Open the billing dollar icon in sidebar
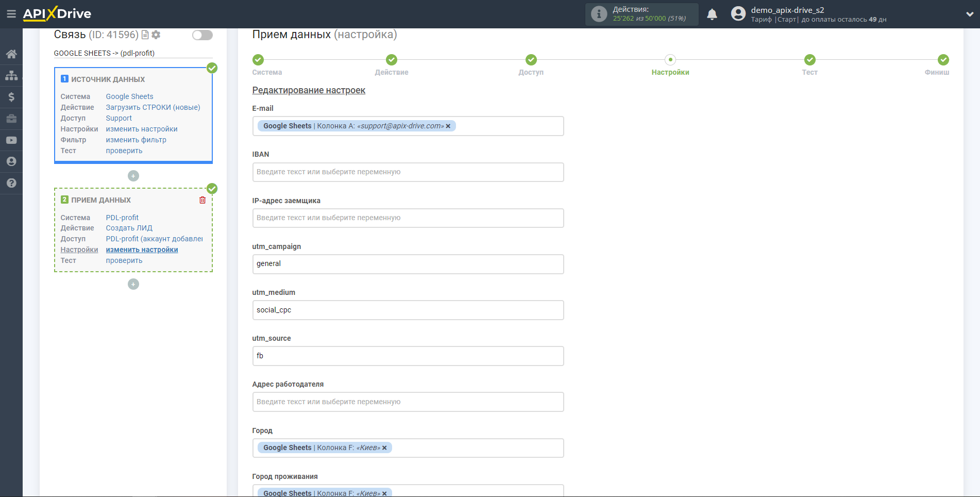The width and height of the screenshot is (980, 497). click(11, 97)
